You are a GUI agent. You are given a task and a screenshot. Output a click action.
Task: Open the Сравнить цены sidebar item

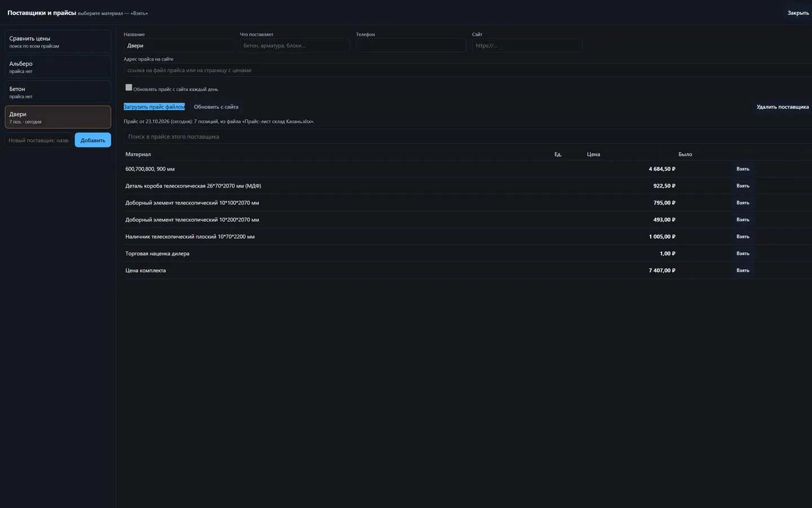click(58, 42)
